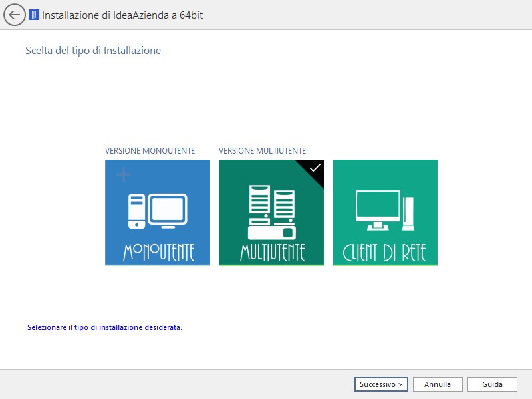Image resolution: width=532 pixels, height=399 pixels.
Task: Proceed with the Successivo button
Action: [x=381, y=384]
